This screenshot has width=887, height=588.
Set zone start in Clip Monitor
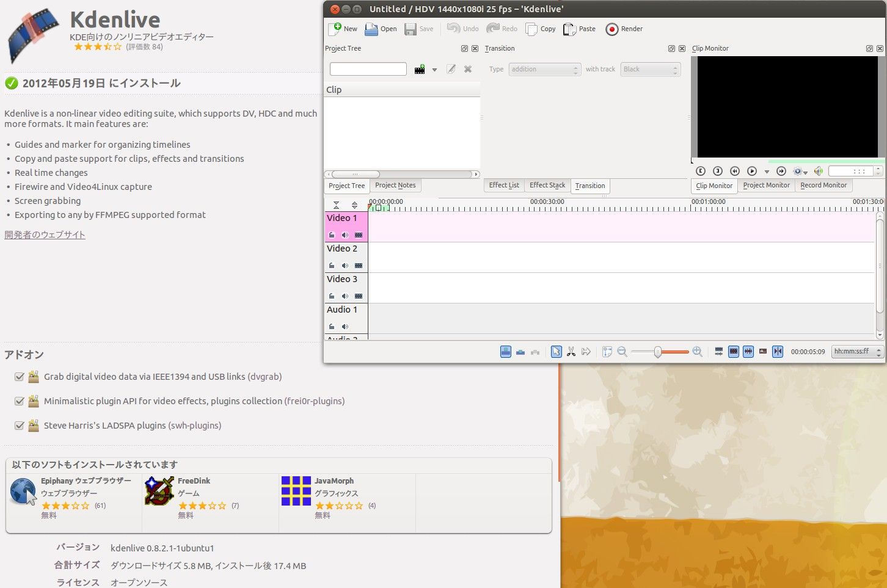pyautogui.click(x=701, y=172)
